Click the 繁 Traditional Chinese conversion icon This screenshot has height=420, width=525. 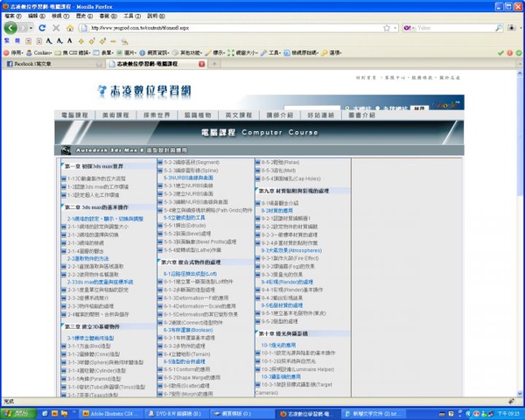point(7,41)
